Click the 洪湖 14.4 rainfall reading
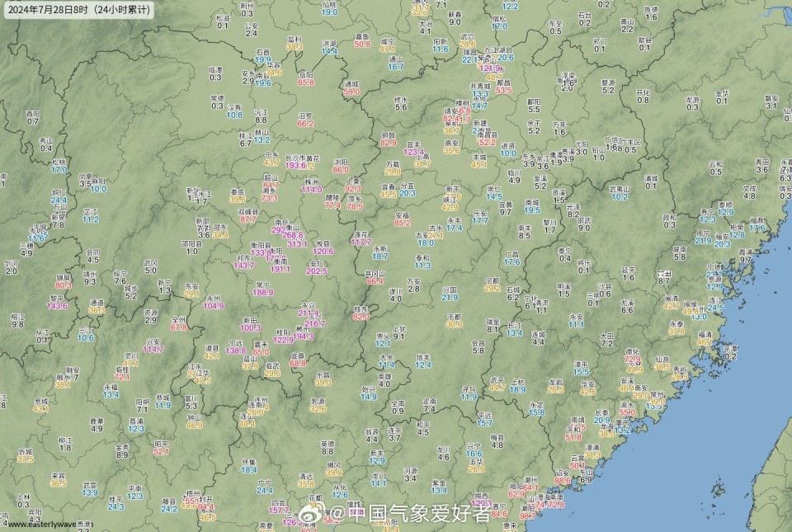 click(329, 48)
